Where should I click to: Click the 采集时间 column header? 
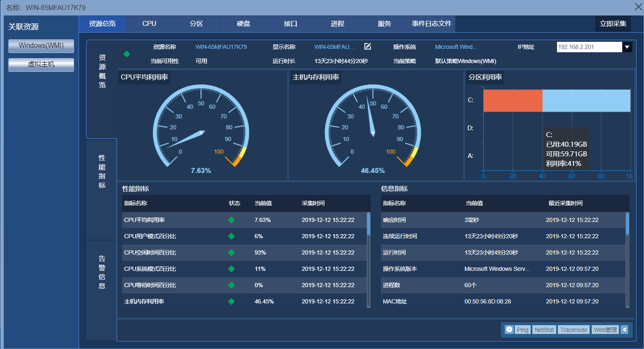(x=313, y=203)
